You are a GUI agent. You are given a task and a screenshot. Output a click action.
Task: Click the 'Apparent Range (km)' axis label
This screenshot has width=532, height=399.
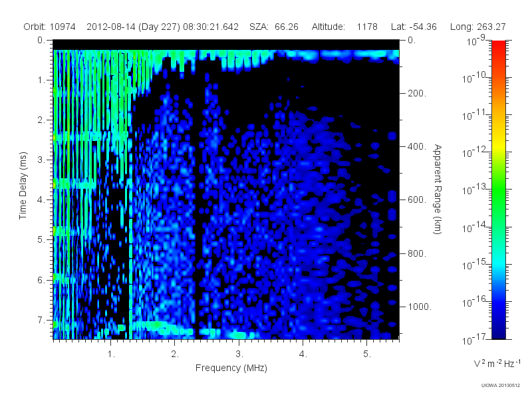tap(438, 190)
